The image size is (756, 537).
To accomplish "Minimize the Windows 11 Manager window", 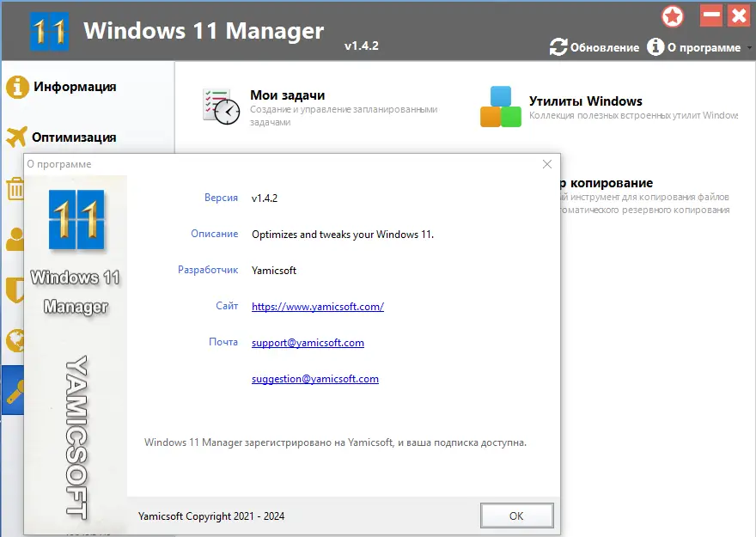I will tap(711, 15).
